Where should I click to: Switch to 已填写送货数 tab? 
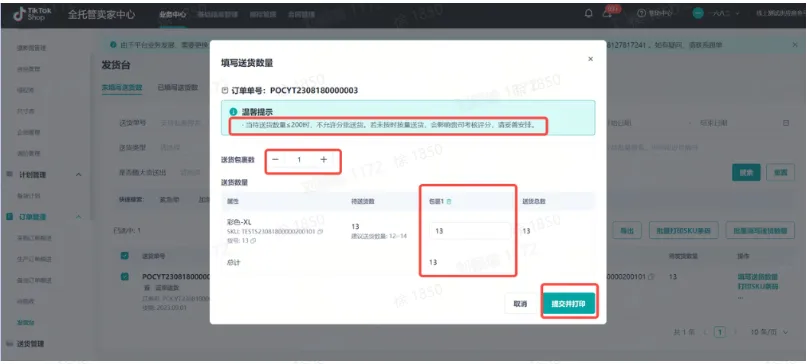click(x=178, y=88)
